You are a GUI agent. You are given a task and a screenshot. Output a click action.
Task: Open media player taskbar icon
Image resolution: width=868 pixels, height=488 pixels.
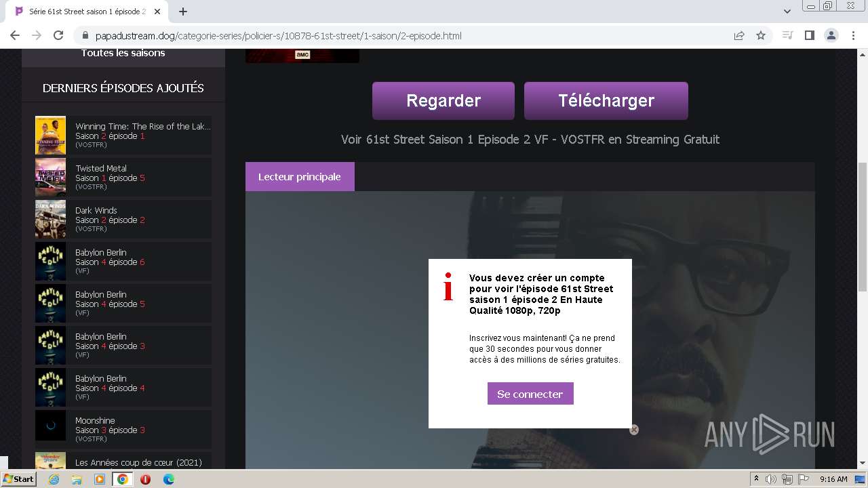point(100,479)
